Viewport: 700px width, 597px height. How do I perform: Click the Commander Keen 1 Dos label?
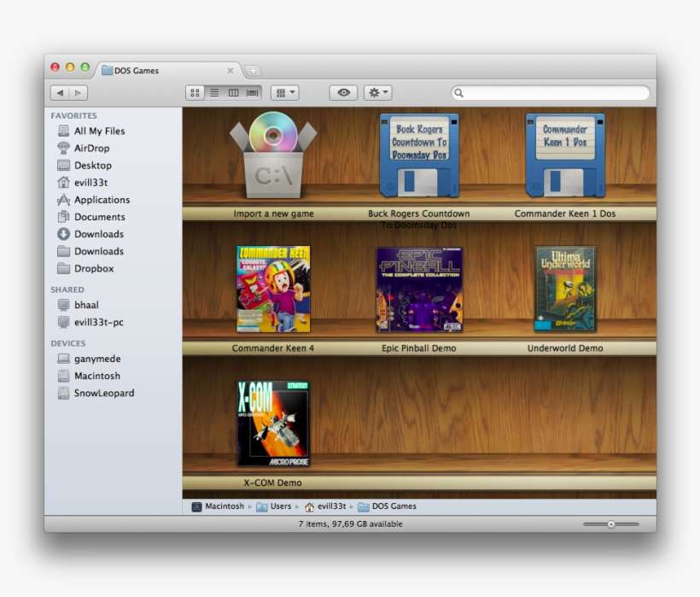pyautogui.click(x=565, y=214)
